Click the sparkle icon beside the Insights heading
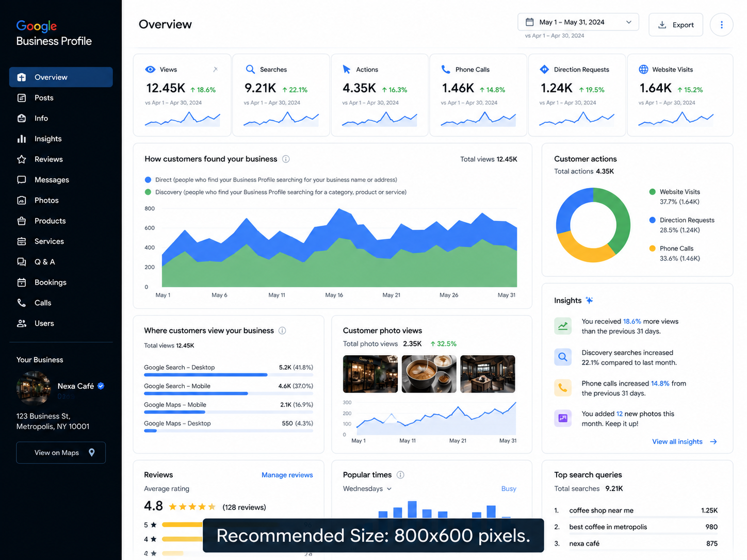Viewport: 747px width, 560px height. point(589,300)
